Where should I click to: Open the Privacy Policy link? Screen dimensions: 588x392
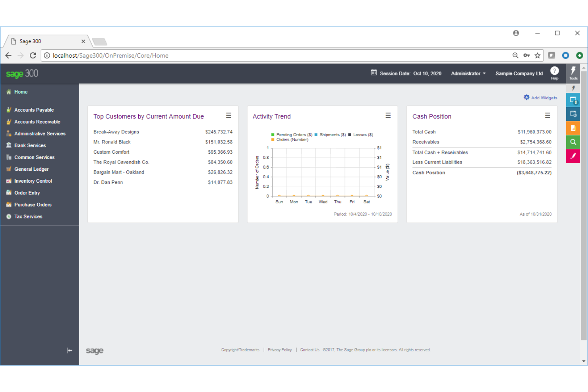coord(280,350)
